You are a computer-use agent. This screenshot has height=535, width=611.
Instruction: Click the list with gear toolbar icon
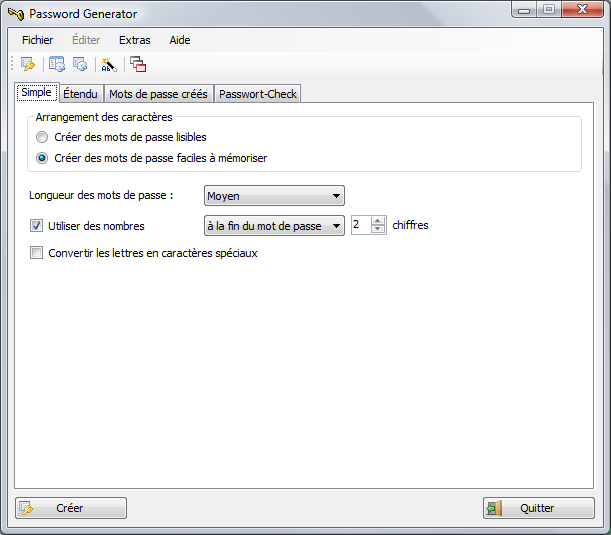tap(80, 64)
